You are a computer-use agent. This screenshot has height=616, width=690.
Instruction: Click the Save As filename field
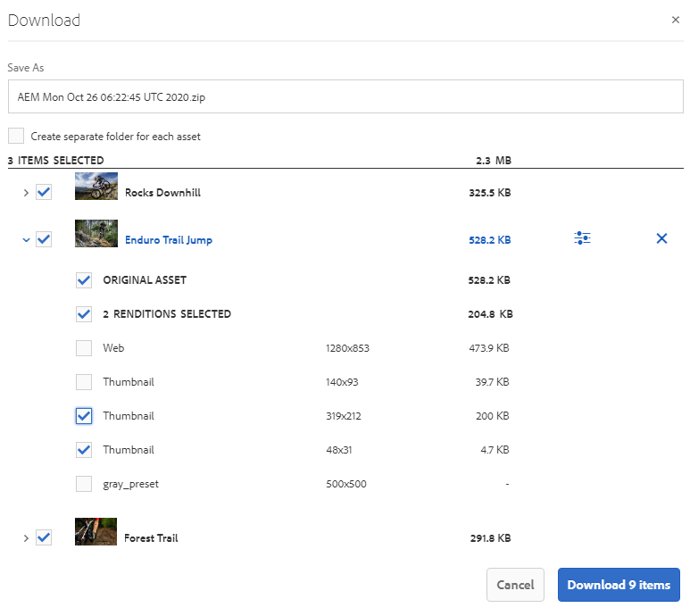pyautogui.click(x=345, y=96)
